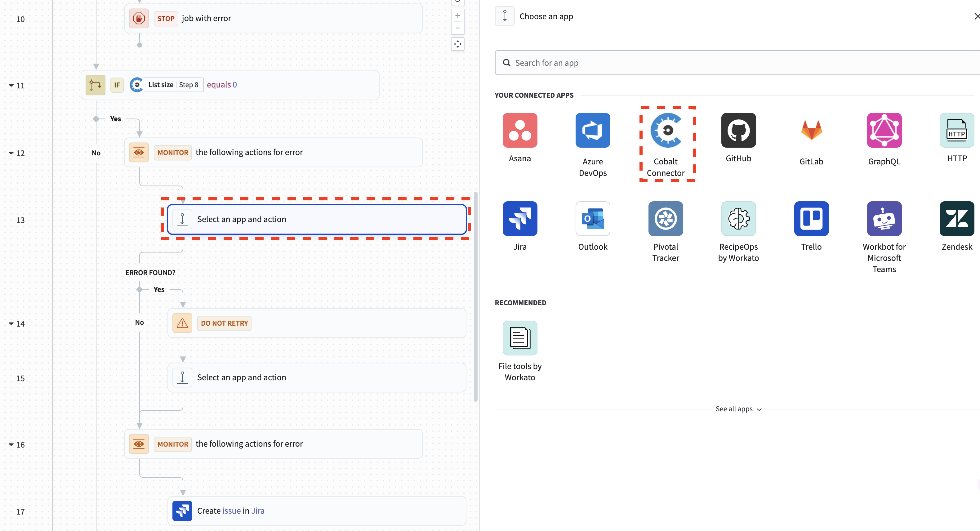Click See all apps link
This screenshot has height=531, width=980.
[737, 409]
